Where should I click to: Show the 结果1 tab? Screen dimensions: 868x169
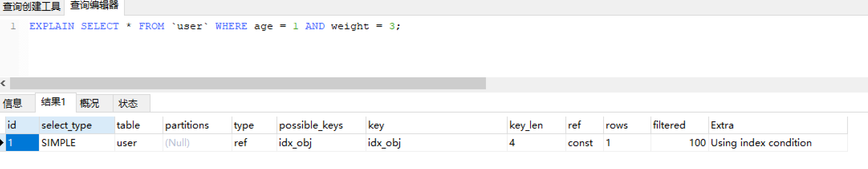[x=53, y=103]
